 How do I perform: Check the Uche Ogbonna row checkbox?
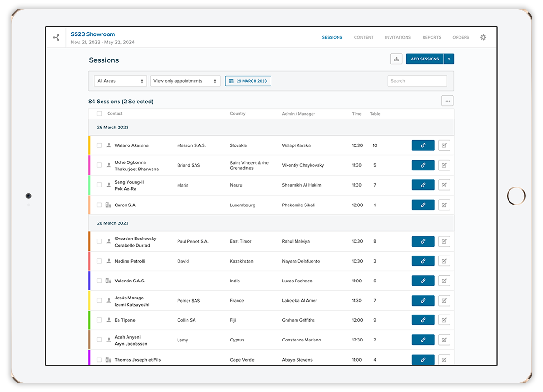click(99, 165)
